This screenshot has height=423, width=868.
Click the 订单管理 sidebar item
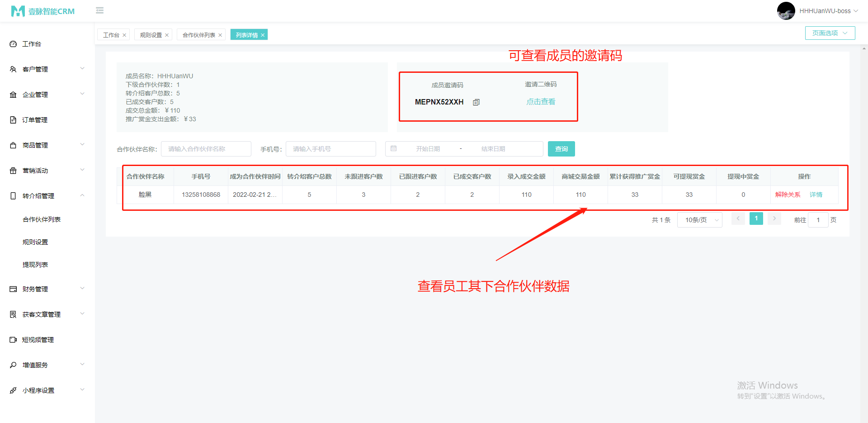[35, 120]
